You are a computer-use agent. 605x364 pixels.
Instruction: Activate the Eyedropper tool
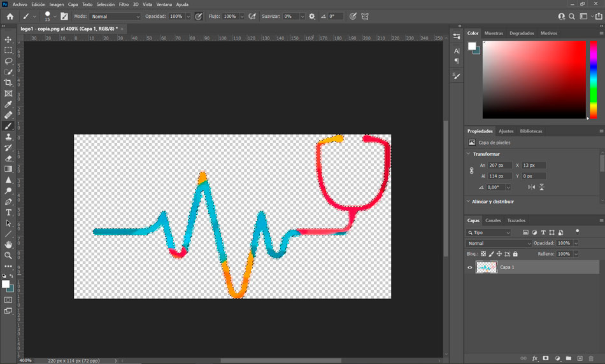(8, 104)
